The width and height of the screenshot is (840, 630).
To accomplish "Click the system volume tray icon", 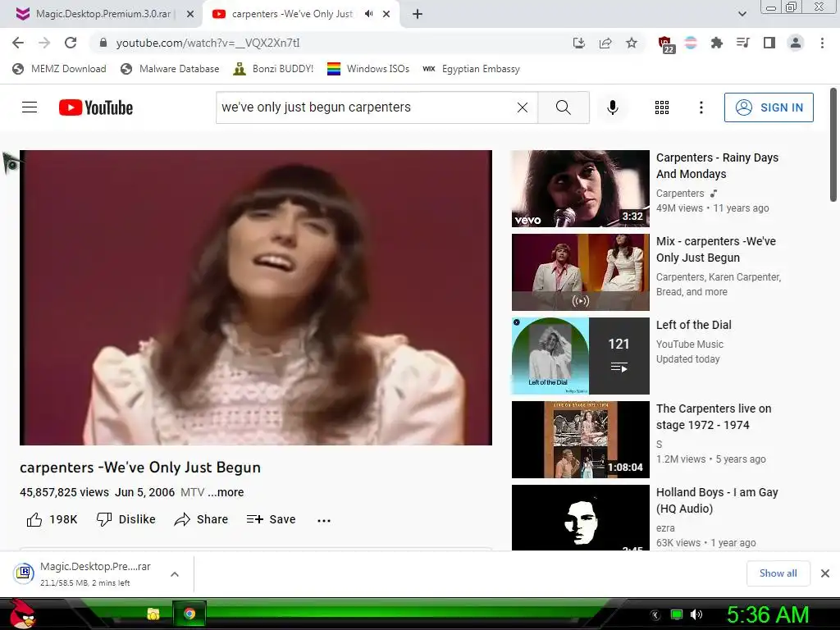I will (696, 614).
